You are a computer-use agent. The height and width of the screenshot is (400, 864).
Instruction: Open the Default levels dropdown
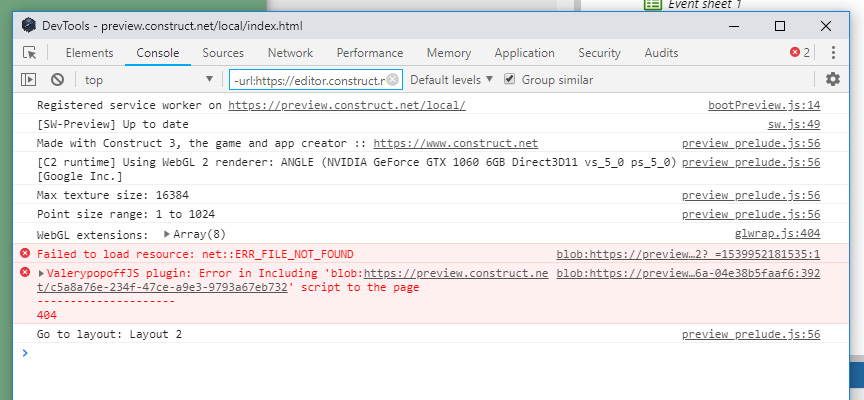coord(451,80)
